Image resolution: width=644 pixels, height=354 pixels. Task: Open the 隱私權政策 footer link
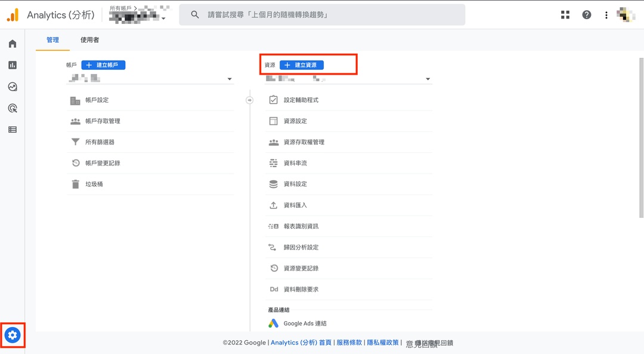[x=382, y=343]
